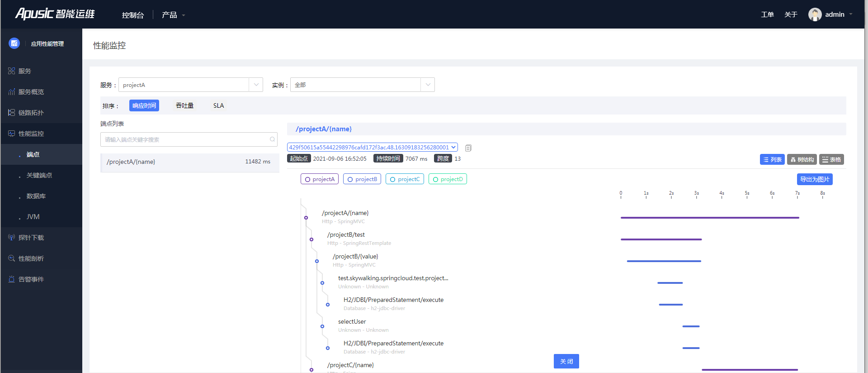The image size is (868, 373).
Task: Copy the trace ID with the clipboard icon
Action: (468, 148)
